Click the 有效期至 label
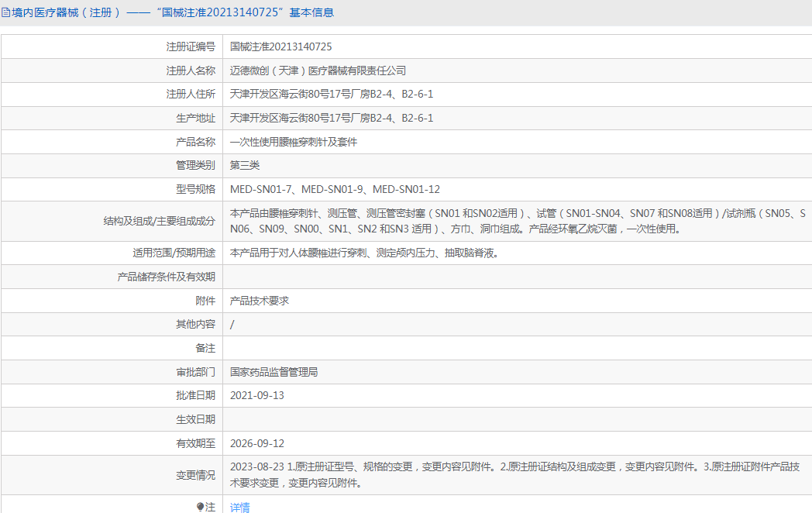The image size is (812, 513). tap(195, 443)
